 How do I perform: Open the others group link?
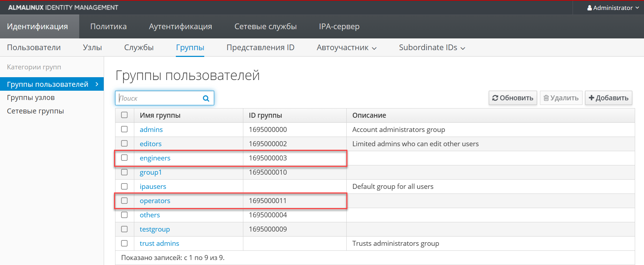click(x=150, y=215)
